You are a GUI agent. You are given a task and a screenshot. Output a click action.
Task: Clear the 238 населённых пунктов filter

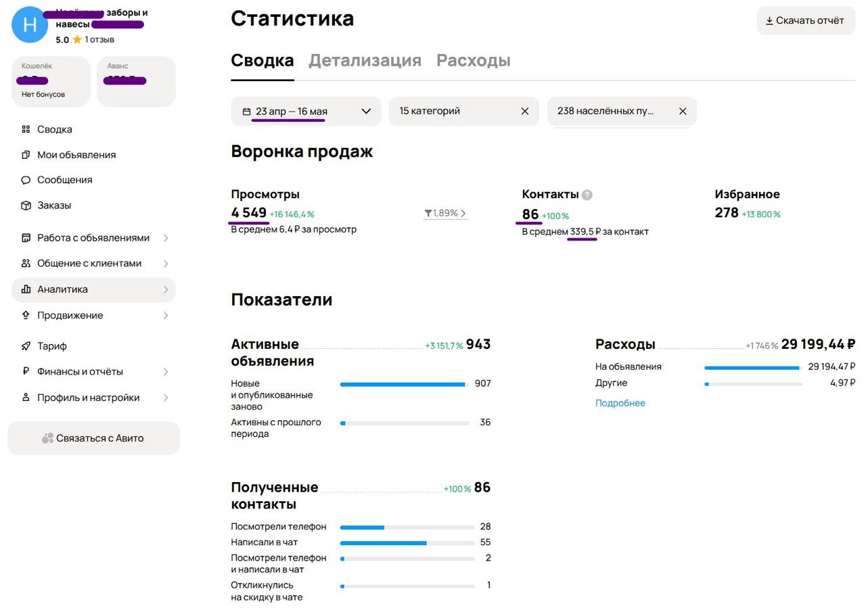click(683, 112)
